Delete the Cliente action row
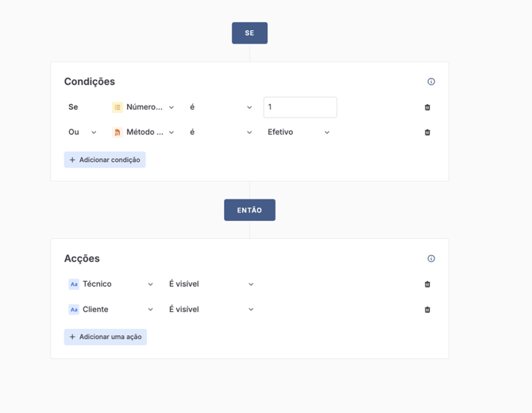This screenshot has height=413, width=532. 427,310
